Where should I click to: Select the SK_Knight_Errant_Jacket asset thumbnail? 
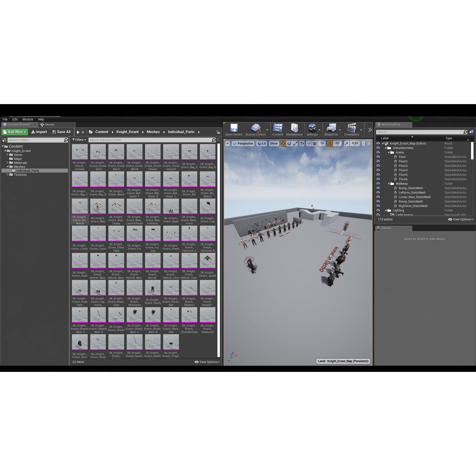coord(208,261)
